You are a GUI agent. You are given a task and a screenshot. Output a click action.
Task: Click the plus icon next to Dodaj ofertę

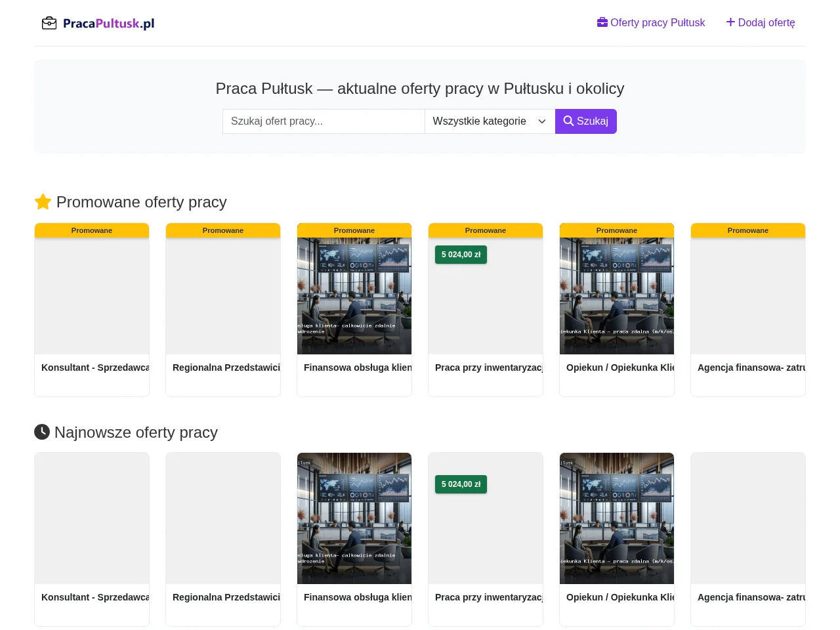coord(730,22)
